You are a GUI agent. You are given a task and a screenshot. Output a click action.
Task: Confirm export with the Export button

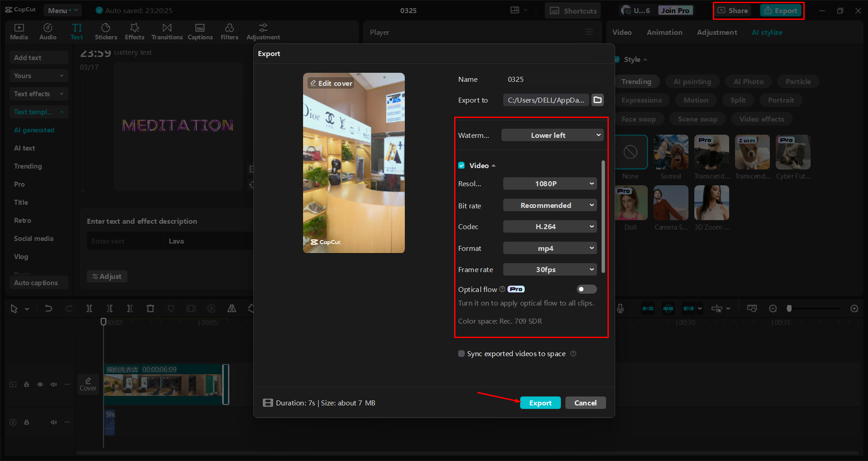[x=540, y=403]
